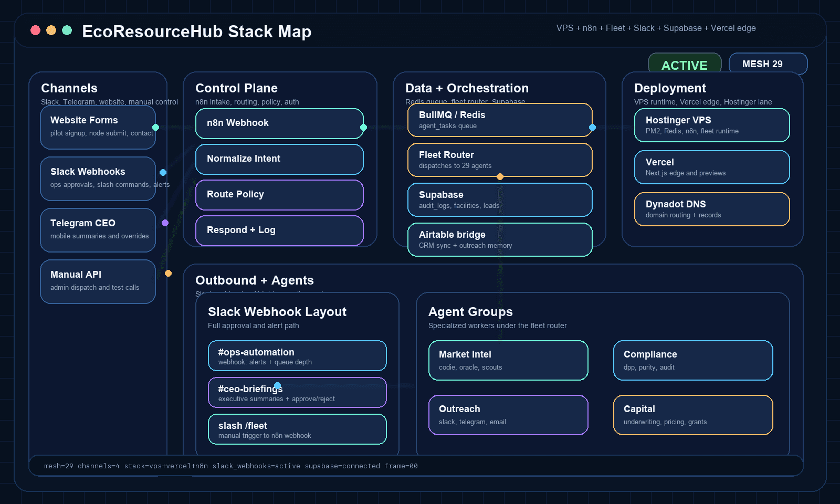The width and height of the screenshot is (840, 504).
Task: Click the orange dot under Fleet Router
Action: click(499, 176)
